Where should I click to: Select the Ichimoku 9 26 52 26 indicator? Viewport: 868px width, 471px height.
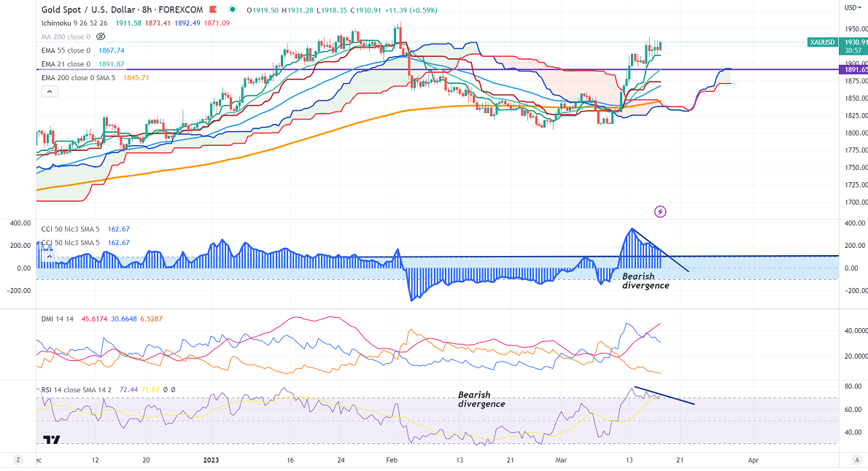(75, 23)
